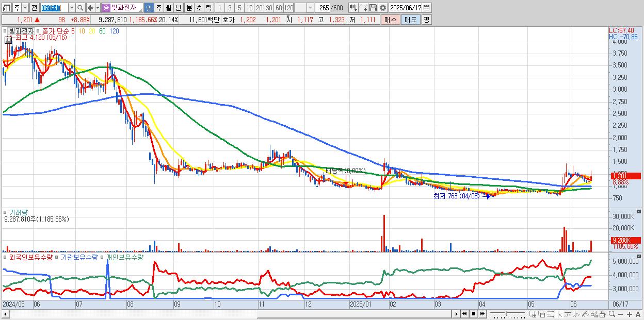644x320 pixels.
Task: Select the 120 interval preset button
Action: tap(288, 8)
